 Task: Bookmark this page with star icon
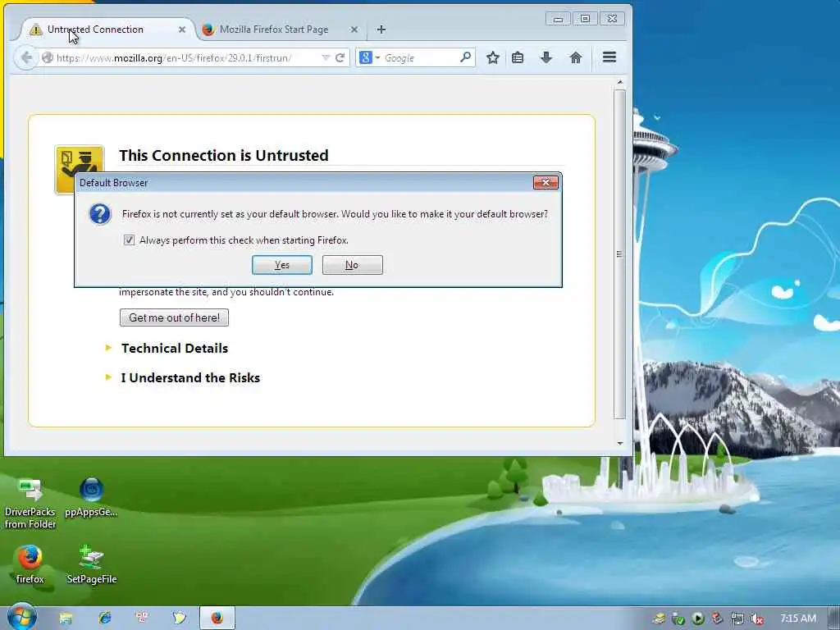point(493,57)
